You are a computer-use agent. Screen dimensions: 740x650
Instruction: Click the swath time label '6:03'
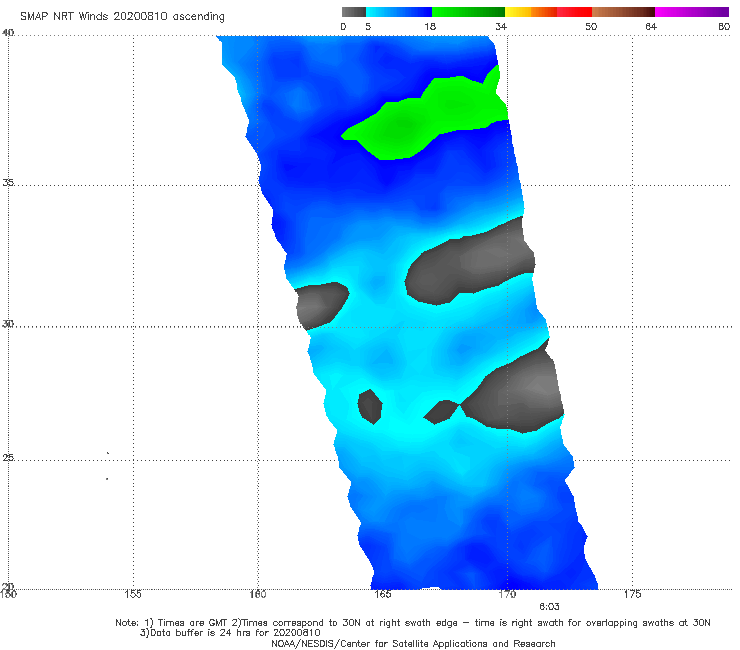(x=549, y=607)
